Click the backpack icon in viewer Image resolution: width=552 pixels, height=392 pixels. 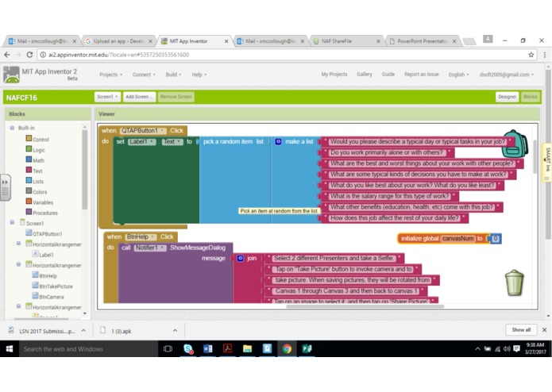point(515,144)
